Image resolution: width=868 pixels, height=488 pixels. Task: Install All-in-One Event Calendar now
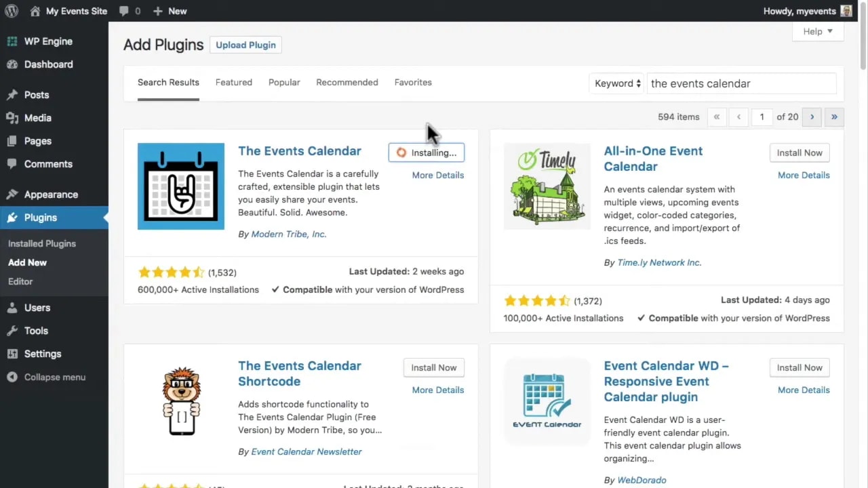point(800,152)
